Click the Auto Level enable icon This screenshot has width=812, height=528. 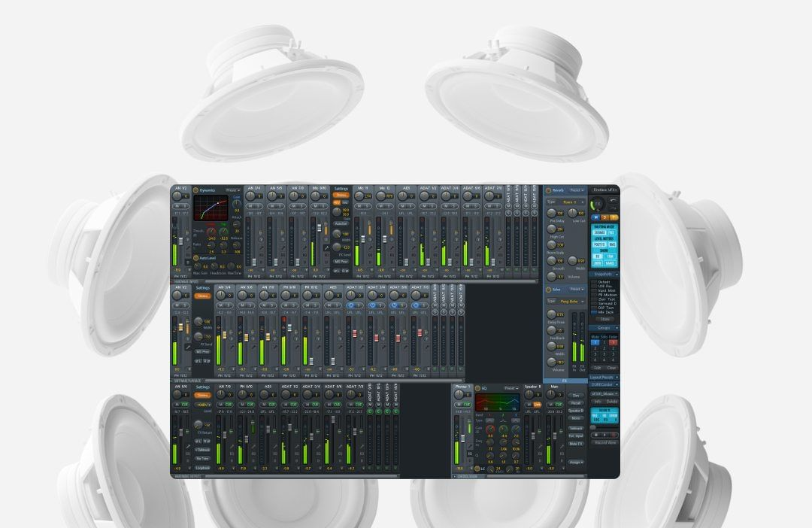point(196,258)
